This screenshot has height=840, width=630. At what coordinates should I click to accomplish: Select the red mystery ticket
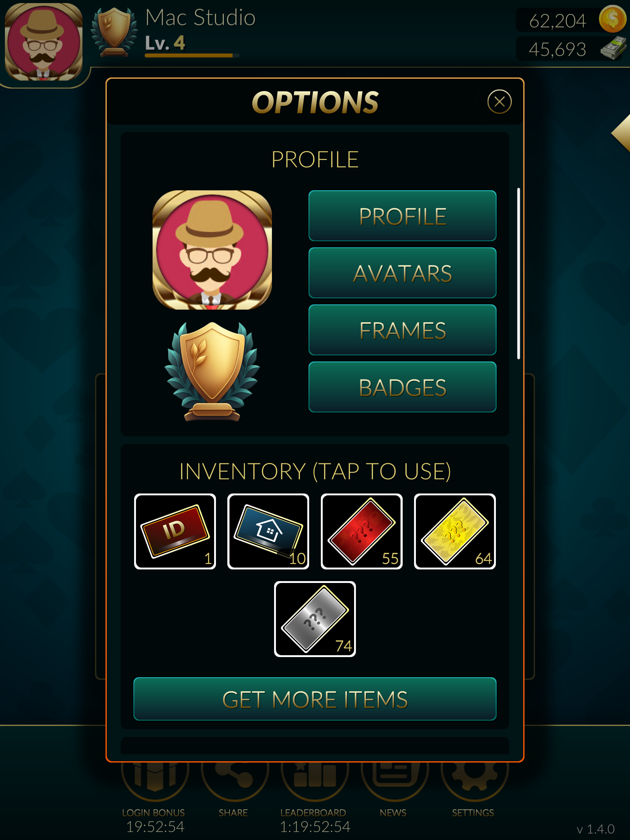[x=361, y=531]
